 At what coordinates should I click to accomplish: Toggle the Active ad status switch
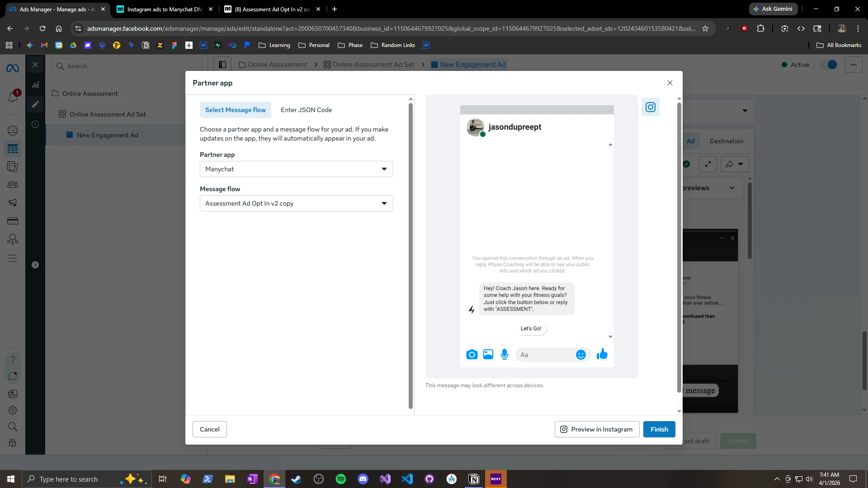829,65
